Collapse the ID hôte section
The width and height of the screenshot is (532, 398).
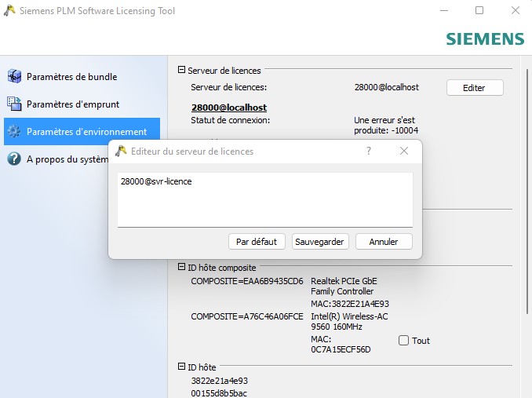[181, 367]
